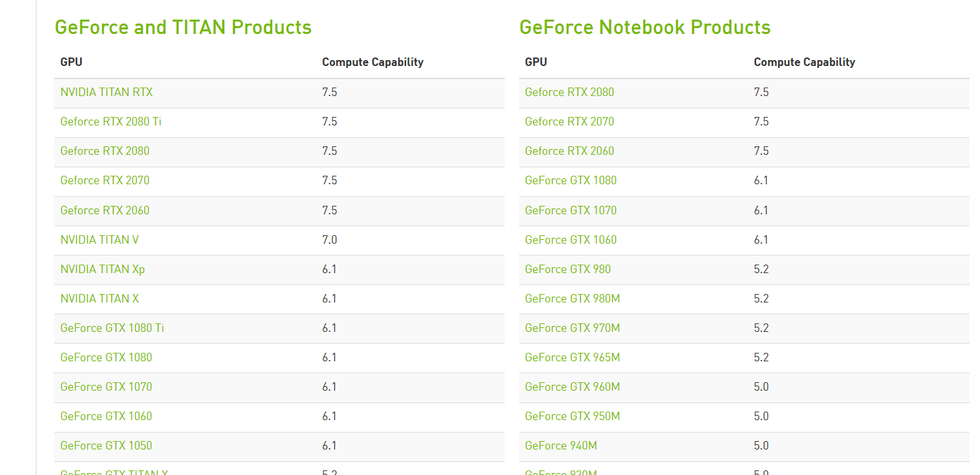Screen dimensions: 980x475
Task: Select the 7.5 value for desktop Geforce RTX 2070
Action: (x=330, y=180)
